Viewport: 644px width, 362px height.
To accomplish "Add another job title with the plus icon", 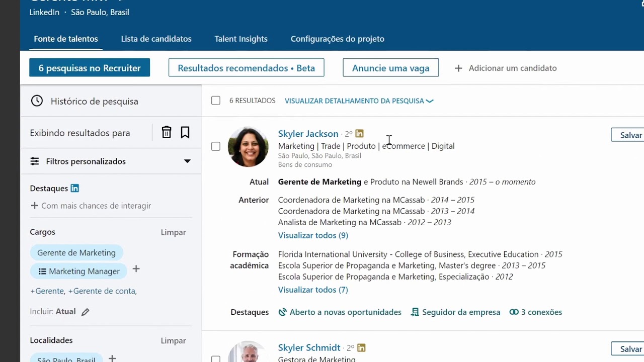I will [x=136, y=269].
